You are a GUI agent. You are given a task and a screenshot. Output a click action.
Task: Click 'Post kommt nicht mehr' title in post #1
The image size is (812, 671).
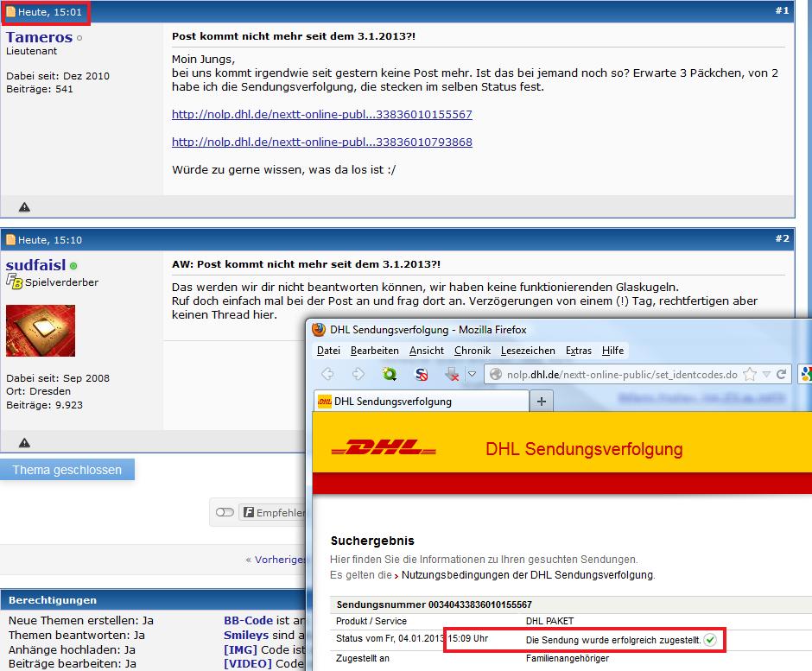294,36
